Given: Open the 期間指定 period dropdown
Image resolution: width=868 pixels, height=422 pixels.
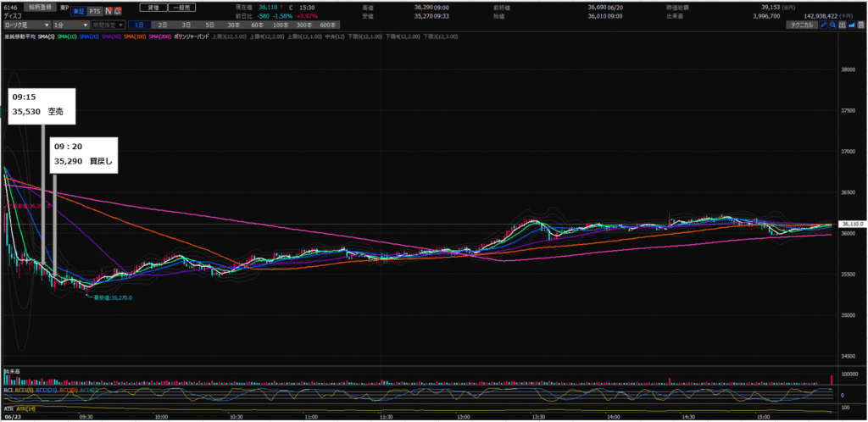Looking at the screenshot, I should [108, 25].
